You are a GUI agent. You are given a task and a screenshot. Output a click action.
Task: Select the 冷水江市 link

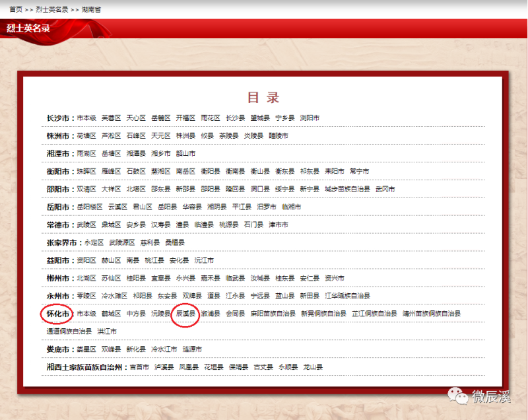click(164, 349)
